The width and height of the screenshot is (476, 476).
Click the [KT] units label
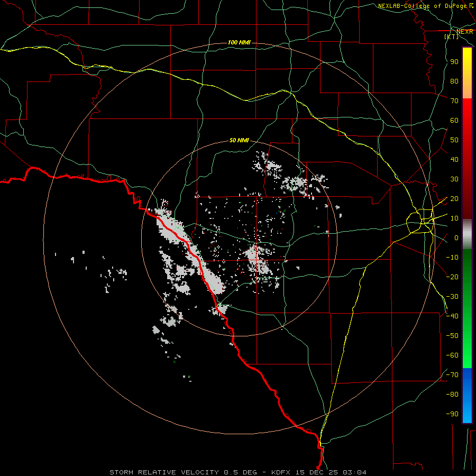(x=452, y=36)
